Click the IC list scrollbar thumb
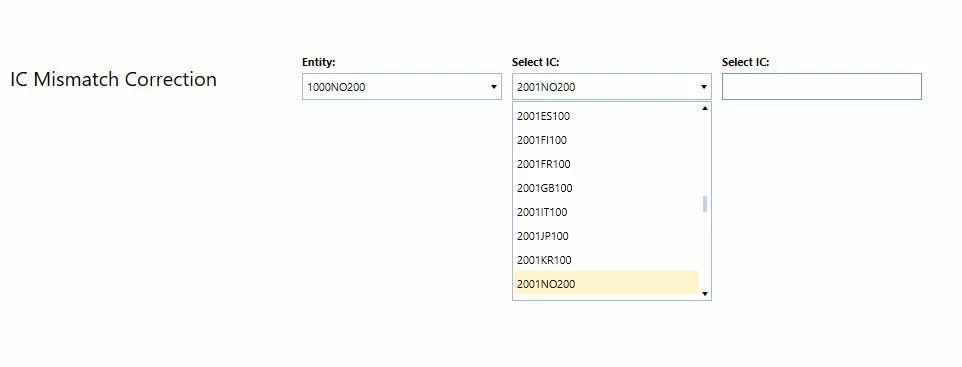Viewport: 962px width, 367px height. (x=704, y=204)
